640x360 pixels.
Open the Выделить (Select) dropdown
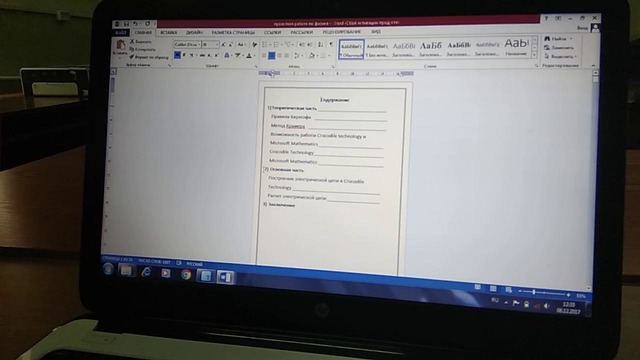(560, 56)
